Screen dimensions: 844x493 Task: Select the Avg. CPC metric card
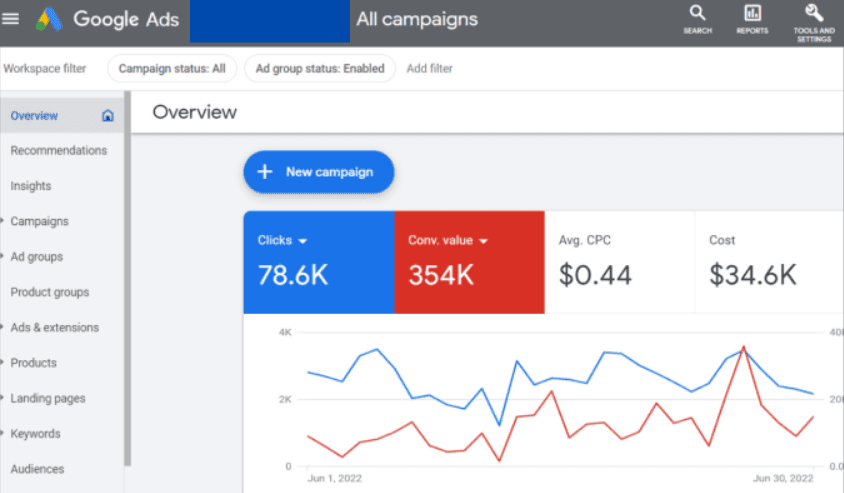(619, 262)
